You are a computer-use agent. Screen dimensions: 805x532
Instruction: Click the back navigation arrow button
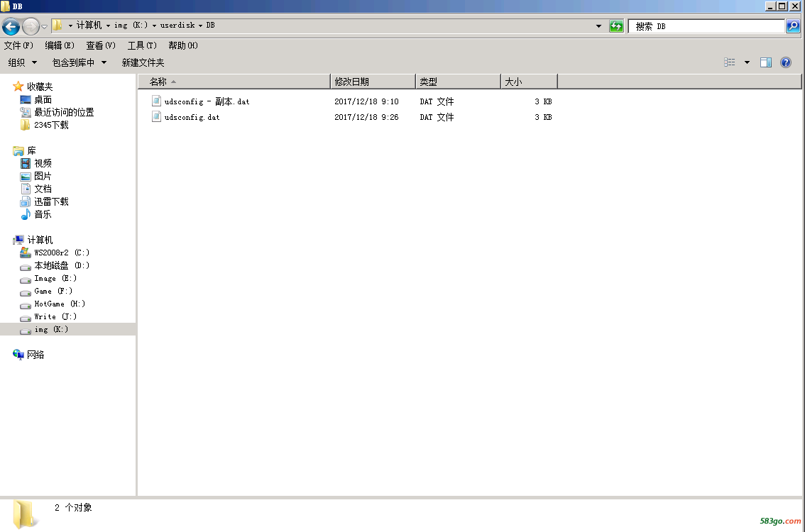11,27
